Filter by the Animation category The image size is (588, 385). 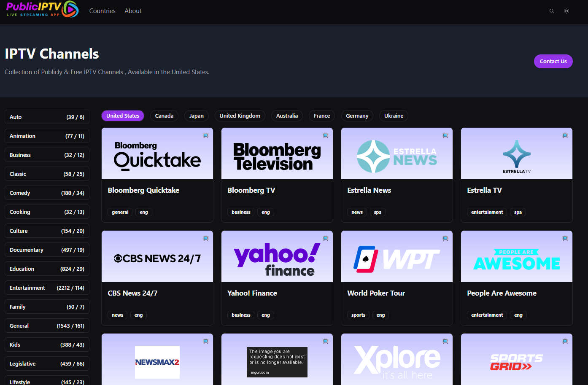pyautogui.click(x=47, y=136)
